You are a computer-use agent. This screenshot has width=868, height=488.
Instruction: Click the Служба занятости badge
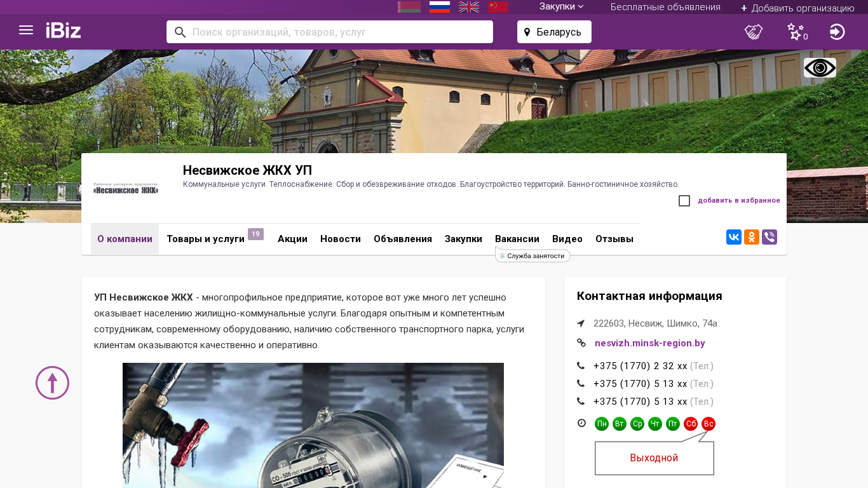click(532, 255)
